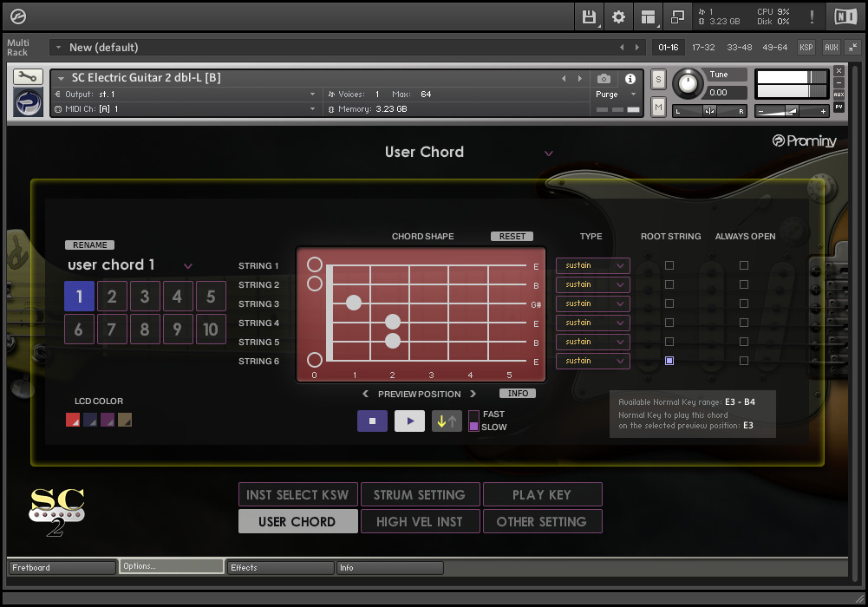This screenshot has width=868, height=607.
Task: Open String 2 type sustain dropdown
Action: [593, 284]
